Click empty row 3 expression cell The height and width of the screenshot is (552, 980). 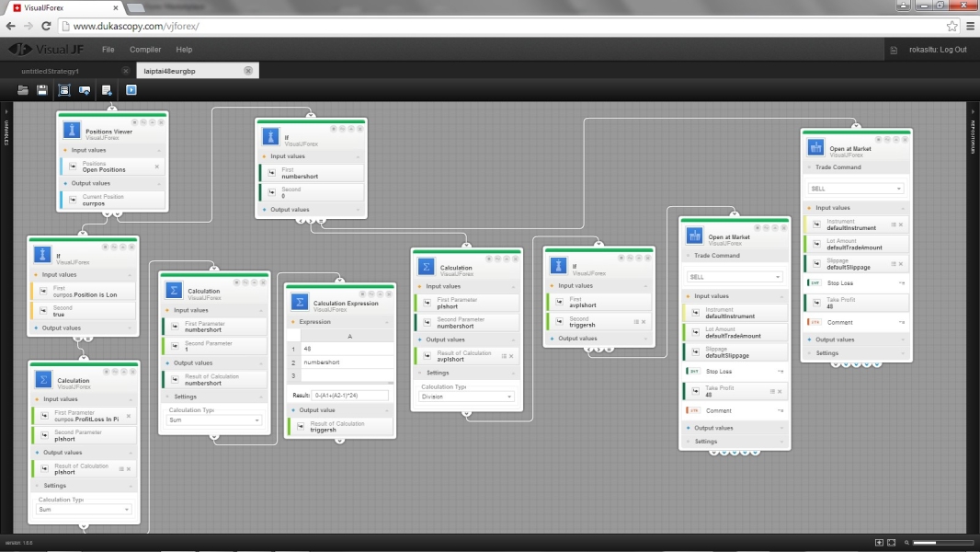347,375
